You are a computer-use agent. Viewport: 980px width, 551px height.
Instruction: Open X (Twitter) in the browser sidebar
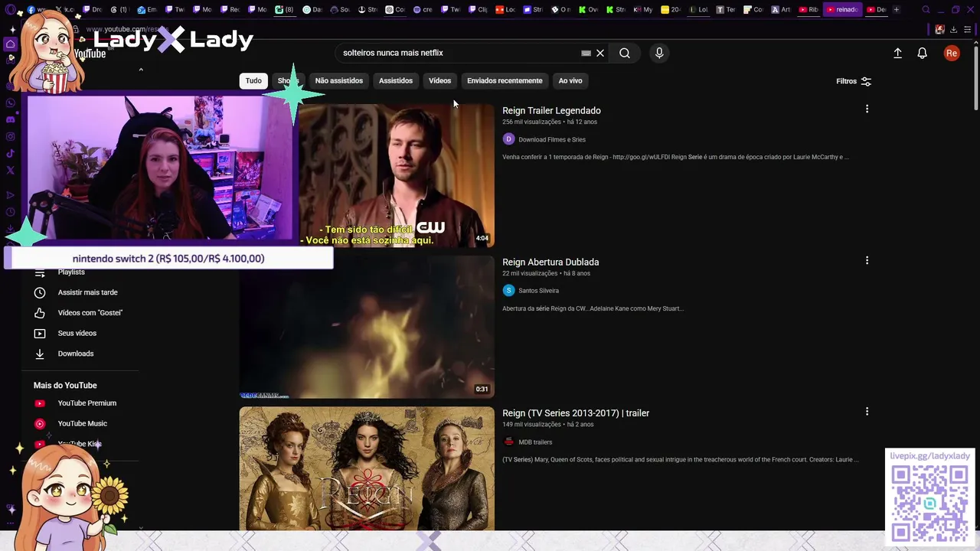[11, 171]
